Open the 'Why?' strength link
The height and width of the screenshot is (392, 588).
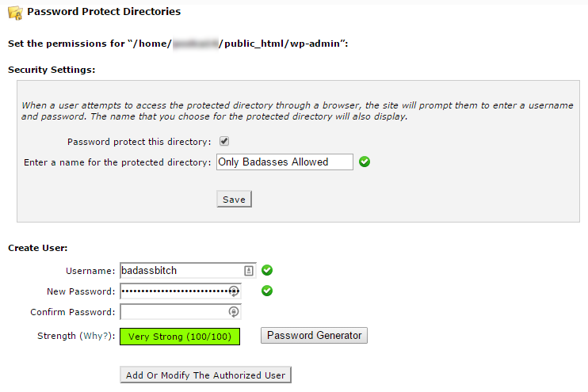pyautogui.click(x=97, y=336)
